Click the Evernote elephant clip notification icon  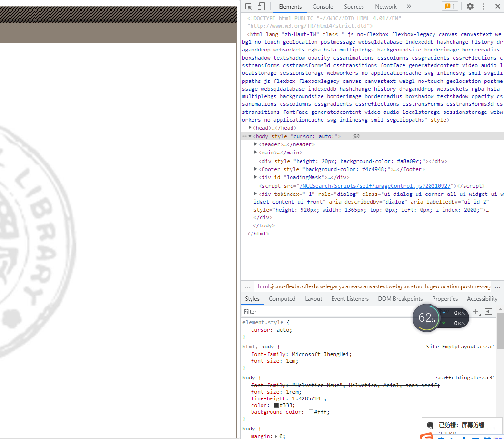[x=430, y=425]
